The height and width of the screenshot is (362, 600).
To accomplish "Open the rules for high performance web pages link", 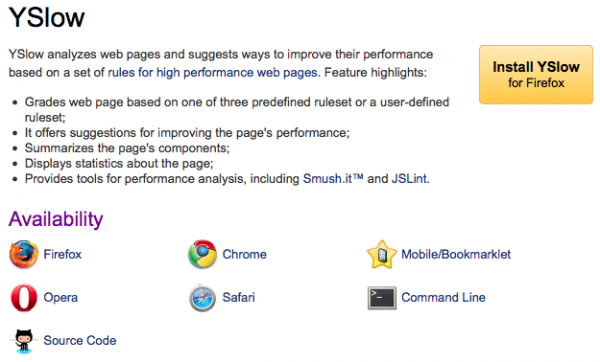I will [x=212, y=72].
